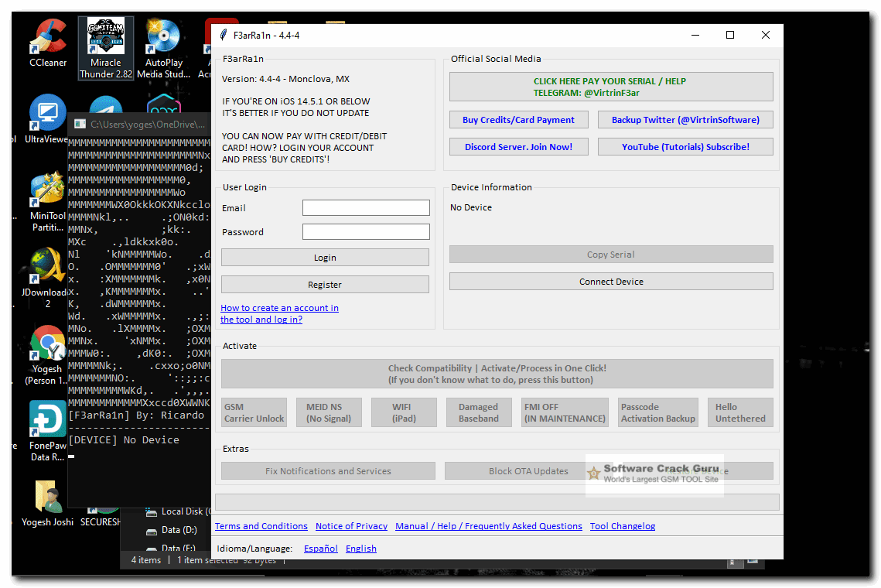This screenshot has width=881, height=588.
Task: Open Yogesh Joshi user folder icon
Action: click(x=47, y=503)
